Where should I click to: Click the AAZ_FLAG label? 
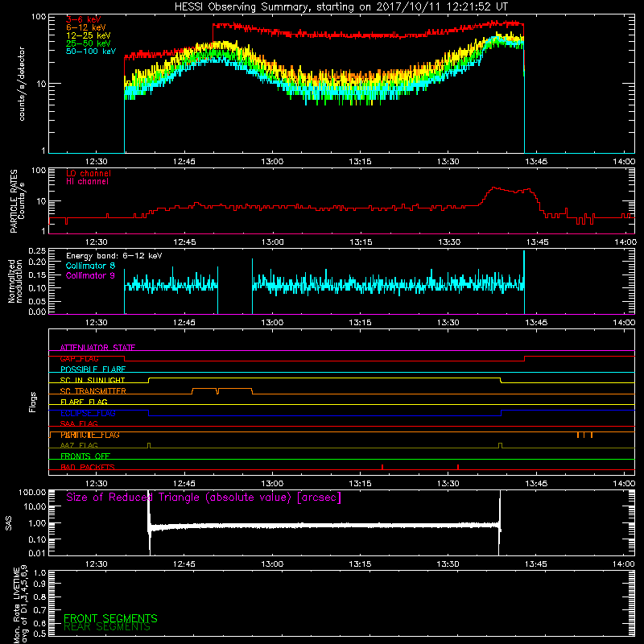(x=79, y=445)
